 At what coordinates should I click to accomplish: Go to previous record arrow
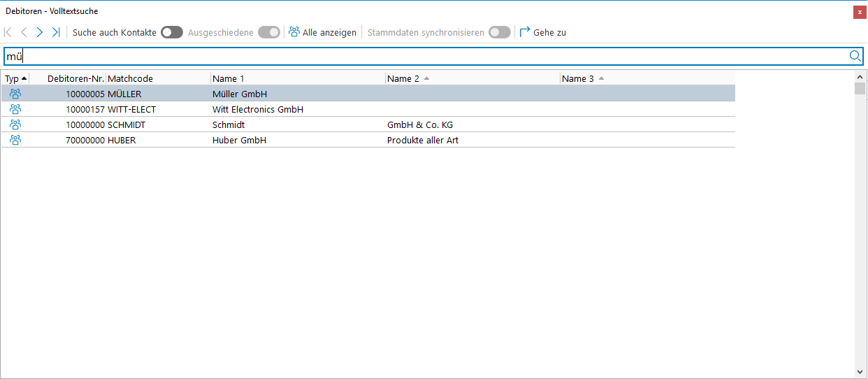[24, 32]
